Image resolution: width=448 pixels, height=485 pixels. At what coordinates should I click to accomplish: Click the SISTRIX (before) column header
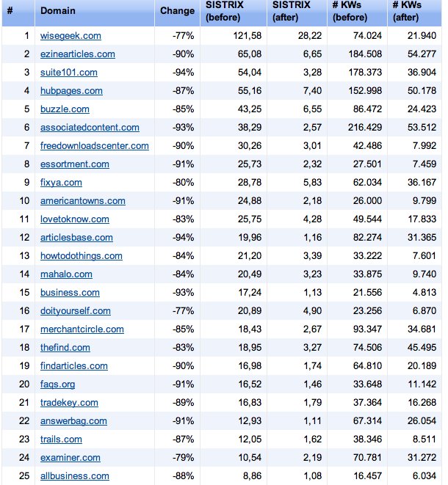click(225, 12)
